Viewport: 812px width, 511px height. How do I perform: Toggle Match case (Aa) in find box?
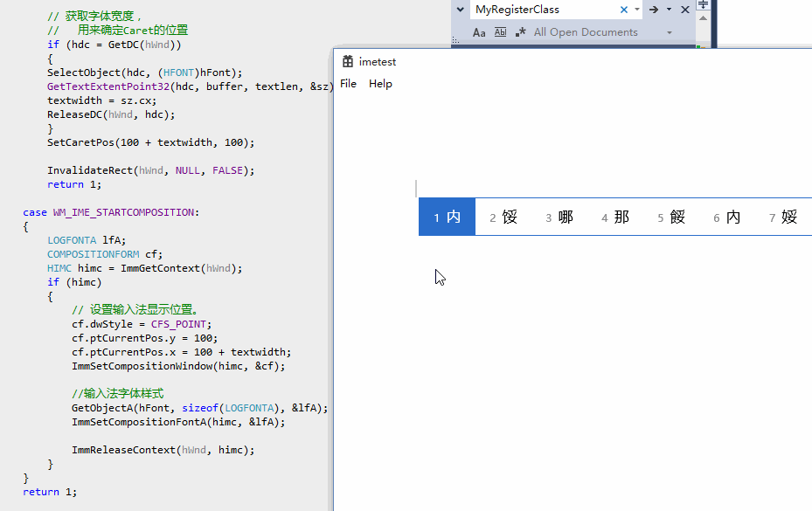[x=479, y=32]
